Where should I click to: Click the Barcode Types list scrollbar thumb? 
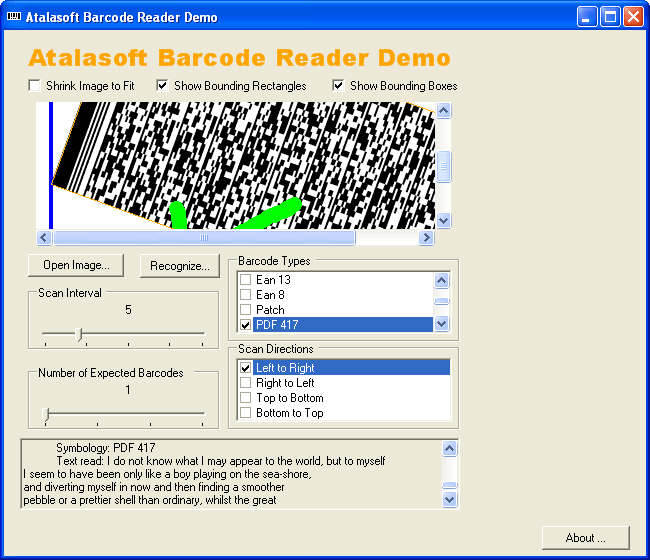pyautogui.click(x=441, y=301)
